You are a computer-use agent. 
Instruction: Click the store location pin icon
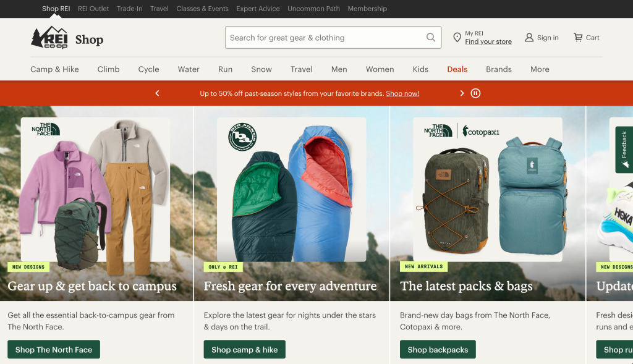click(457, 38)
